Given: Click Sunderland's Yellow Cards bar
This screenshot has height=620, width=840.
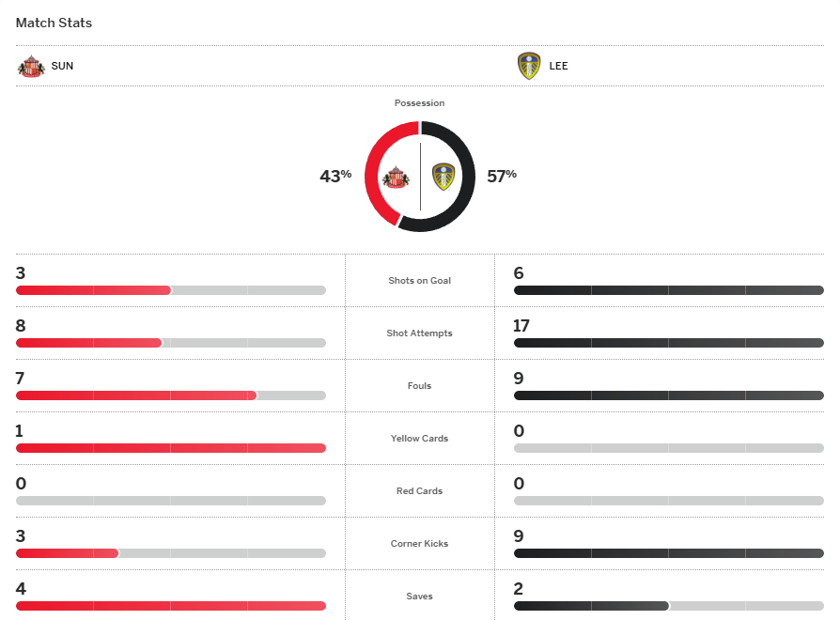Looking at the screenshot, I should (x=170, y=448).
